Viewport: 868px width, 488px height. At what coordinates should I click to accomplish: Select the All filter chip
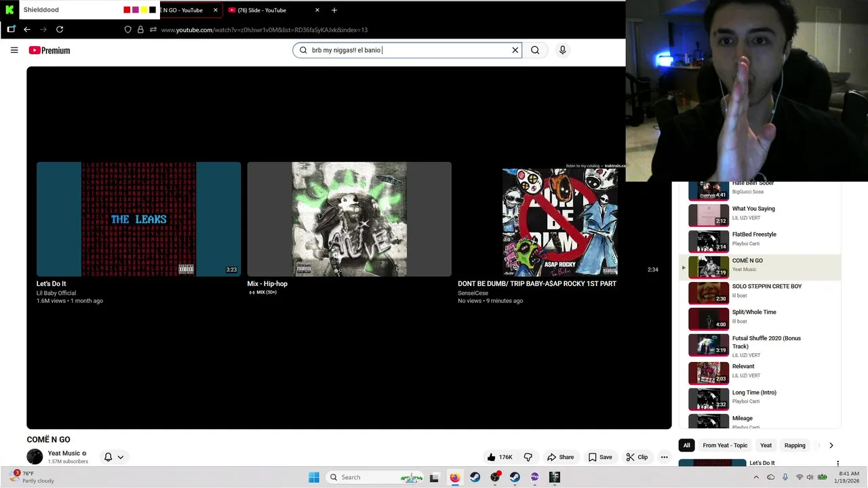point(687,445)
